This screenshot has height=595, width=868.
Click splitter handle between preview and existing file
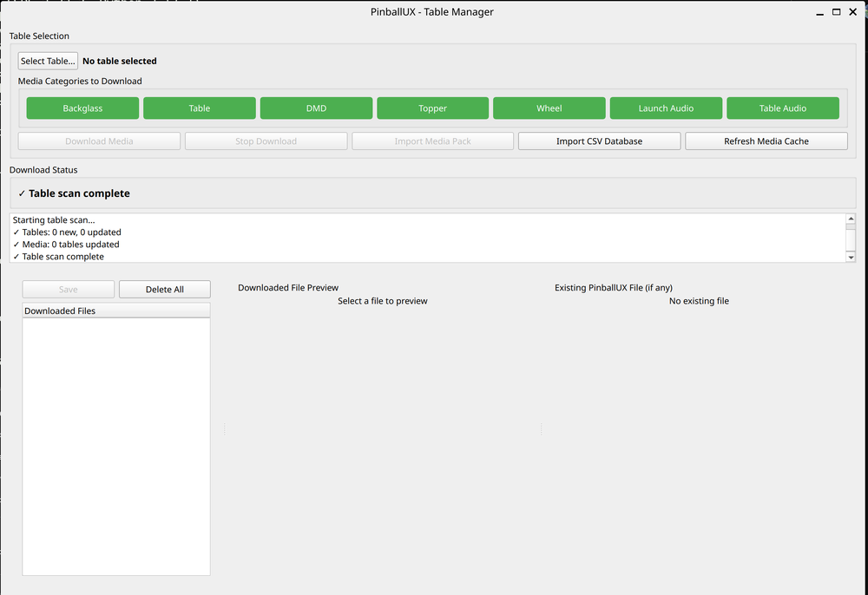point(542,429)
